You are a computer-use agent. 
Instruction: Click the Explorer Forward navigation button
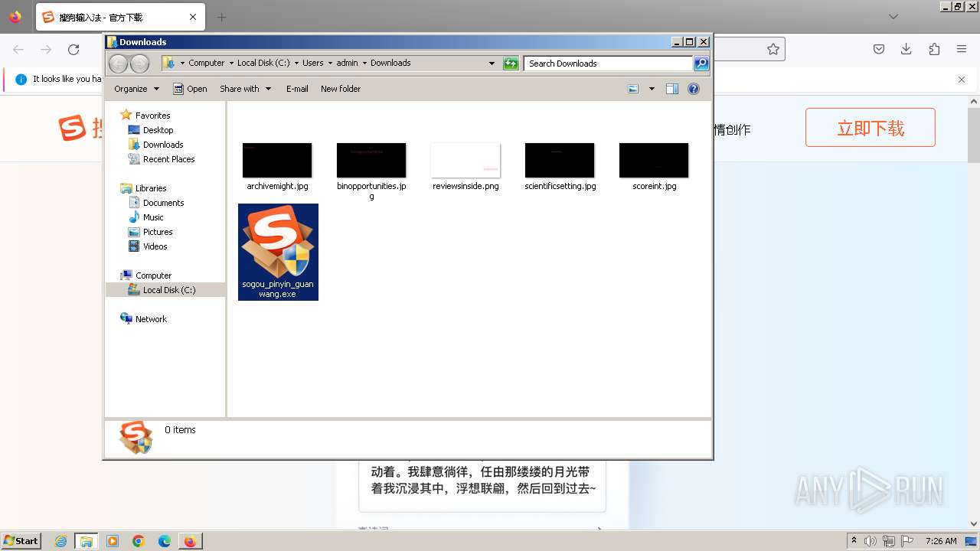139,64
